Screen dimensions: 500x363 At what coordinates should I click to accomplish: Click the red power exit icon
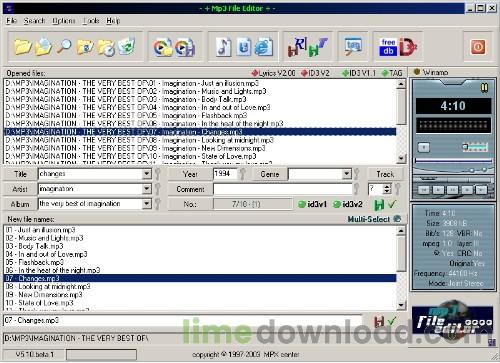tap(478, 47)
